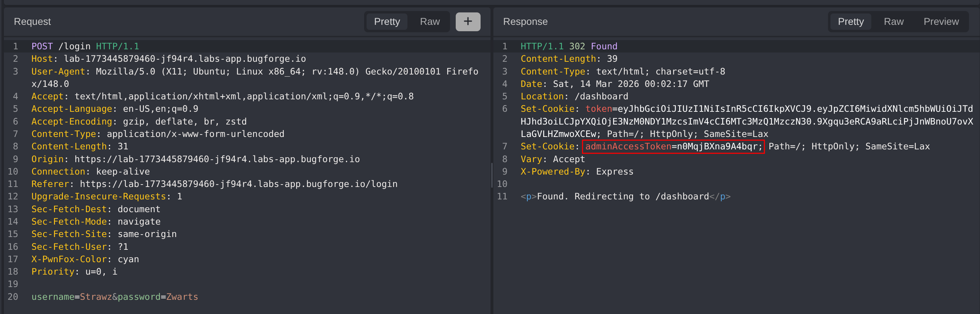Screen dimensions: 980x314
Task: Switch the Request view to Raw
Action: coord(429,22)
